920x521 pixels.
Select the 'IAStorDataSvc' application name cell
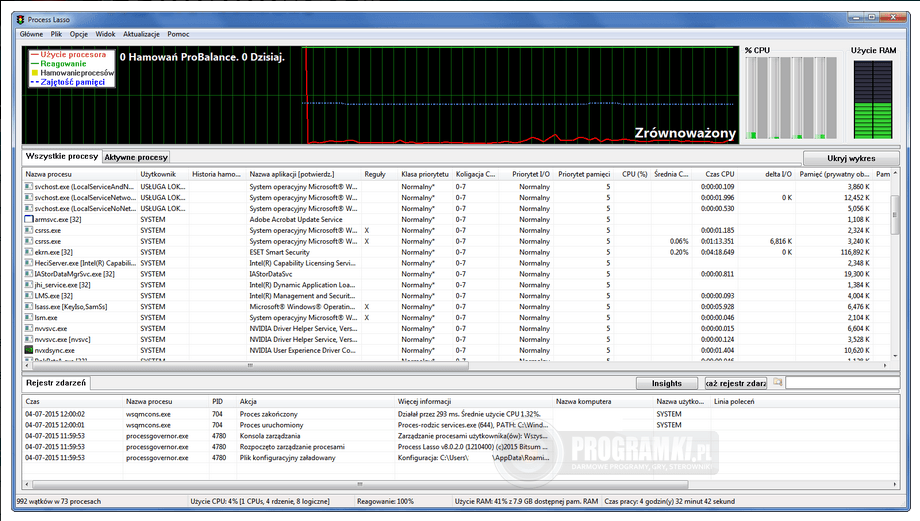tap(270, 274)
